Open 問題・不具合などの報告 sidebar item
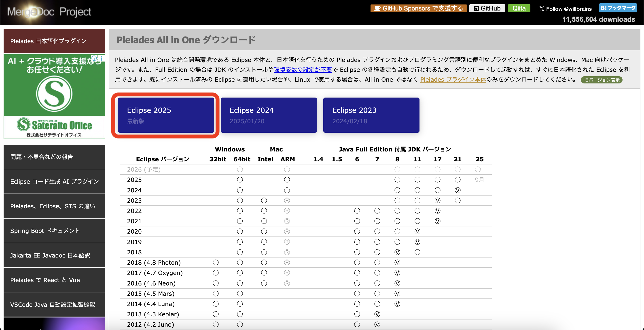The image size is (644, 330). (x=54, y=157)
